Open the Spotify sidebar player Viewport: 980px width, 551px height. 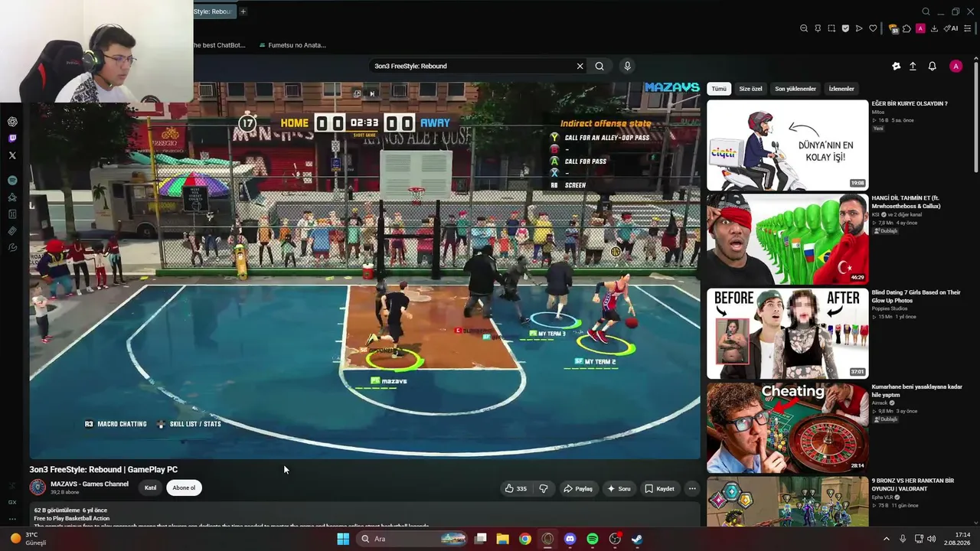pos(12,181)
